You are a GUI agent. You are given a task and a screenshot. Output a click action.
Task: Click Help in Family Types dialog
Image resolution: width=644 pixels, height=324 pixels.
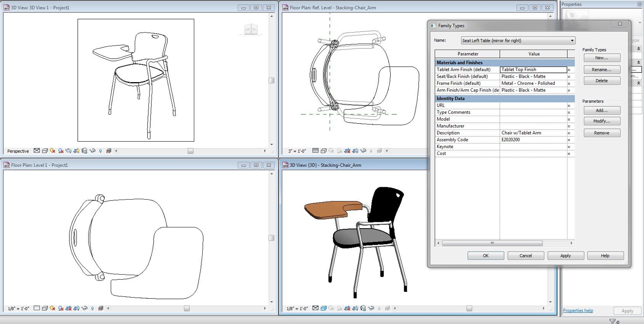[x=605, y=256]
